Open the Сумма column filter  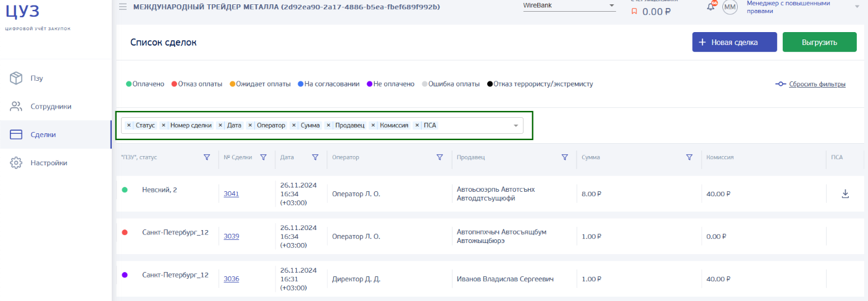690,157
